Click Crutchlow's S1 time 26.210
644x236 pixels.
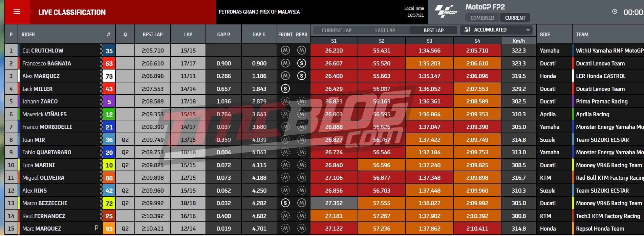(334, 51)
